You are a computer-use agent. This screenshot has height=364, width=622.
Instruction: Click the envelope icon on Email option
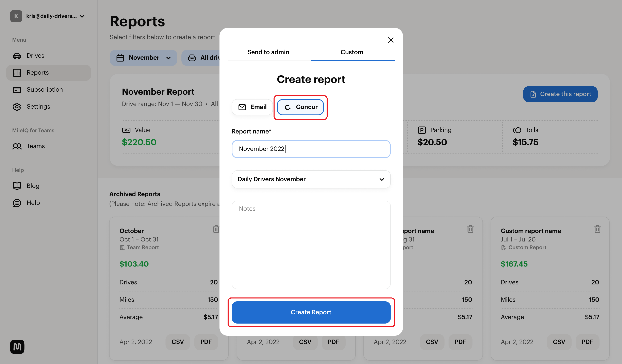click(x=242, y=107)
